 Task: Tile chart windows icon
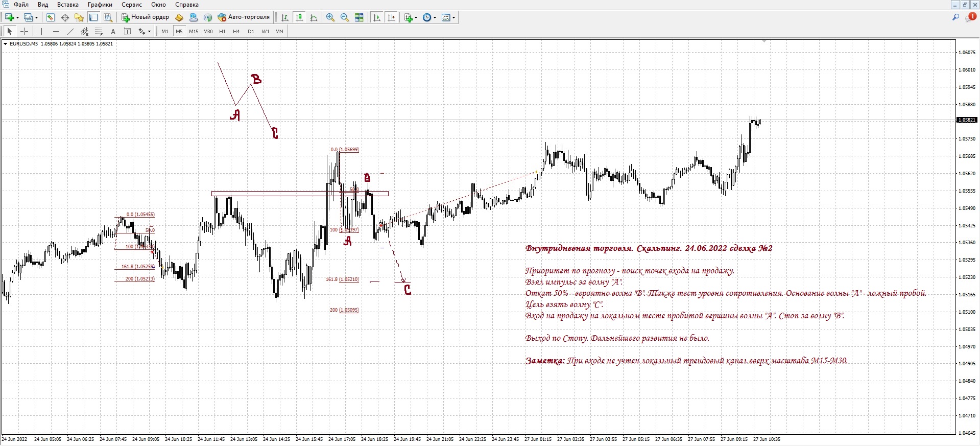[359, 17]
